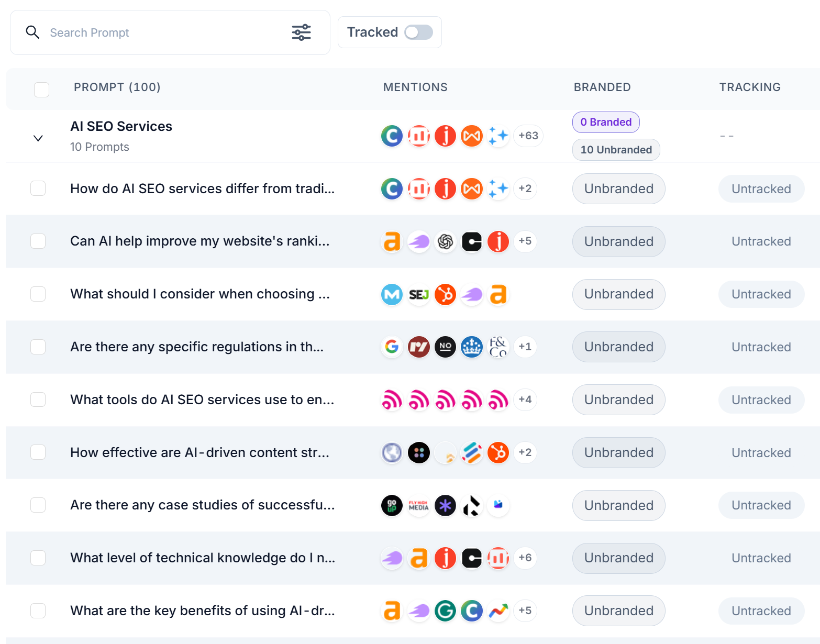Click the Grammarly icon in the key benefits row
The image size is (820, 644).
(x=445, y=610)
